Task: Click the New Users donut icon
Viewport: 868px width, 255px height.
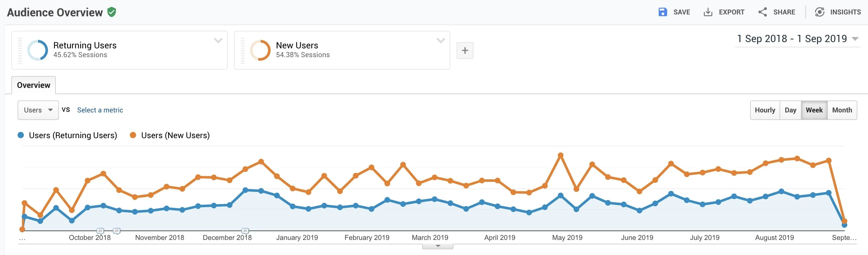Action: click(260, 50)
